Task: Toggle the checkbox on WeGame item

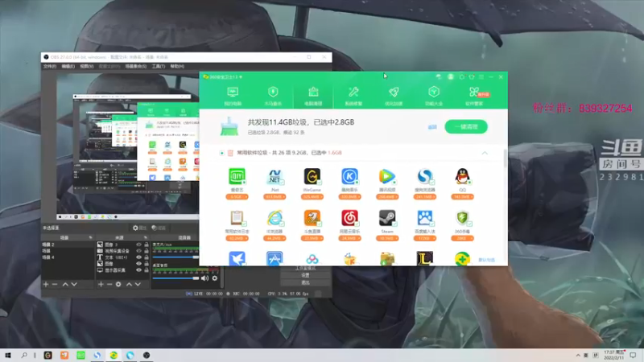Action: tap(319, 183)
